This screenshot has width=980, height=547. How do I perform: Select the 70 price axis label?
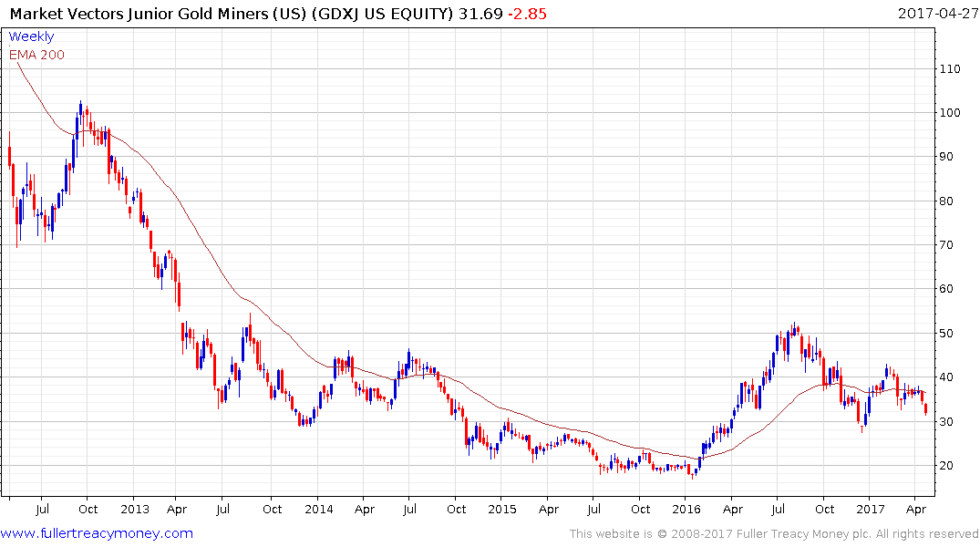coord(946,245)
